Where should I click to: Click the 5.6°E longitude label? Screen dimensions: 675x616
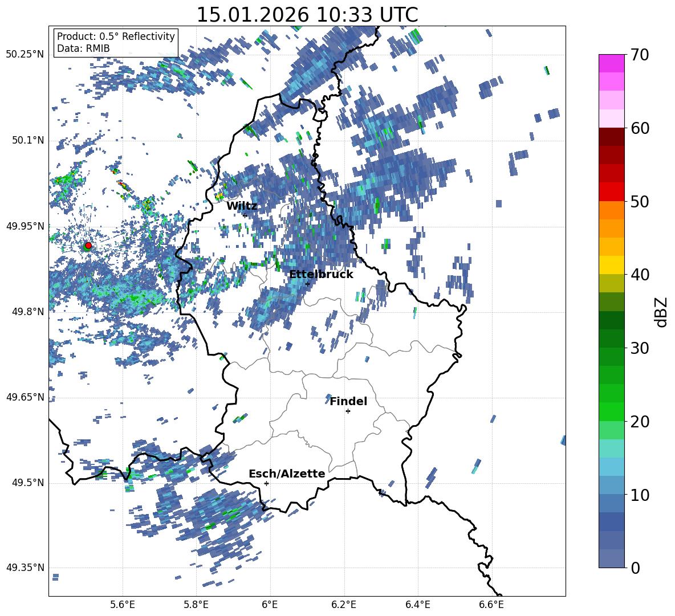coord(123,605)
